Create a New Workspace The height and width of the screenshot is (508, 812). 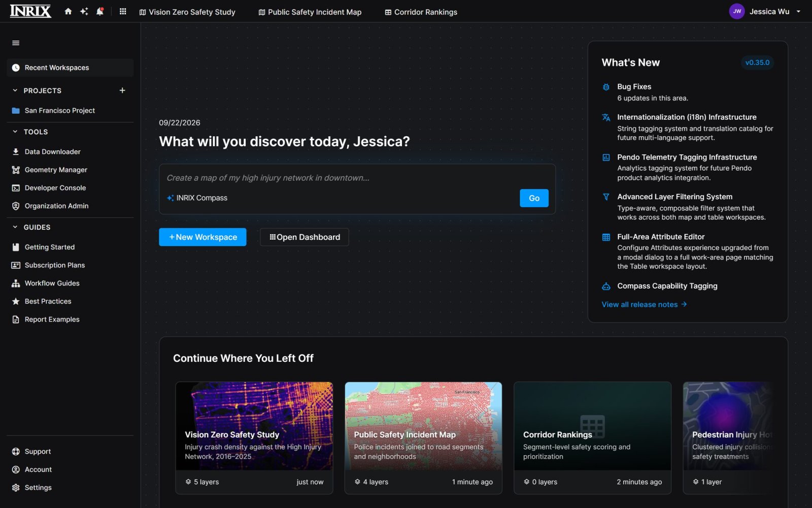pos(202,237)
